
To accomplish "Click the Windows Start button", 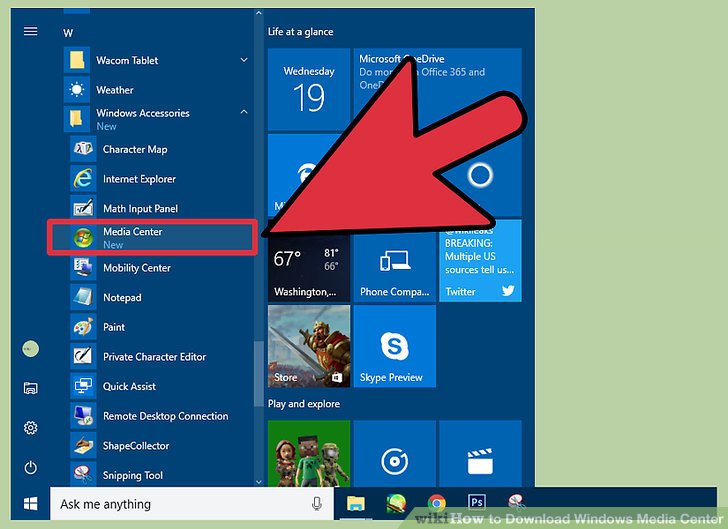I will (31, 503).
